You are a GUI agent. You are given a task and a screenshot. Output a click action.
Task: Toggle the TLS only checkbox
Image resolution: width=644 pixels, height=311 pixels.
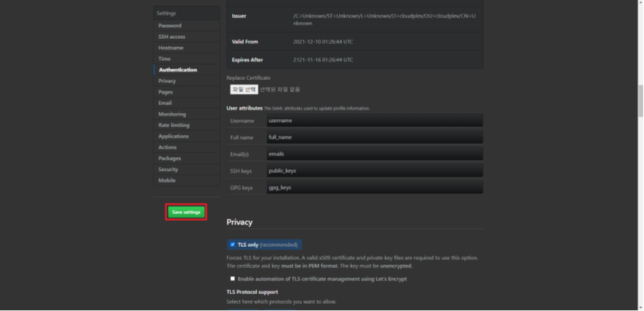[x=233, y=245]
